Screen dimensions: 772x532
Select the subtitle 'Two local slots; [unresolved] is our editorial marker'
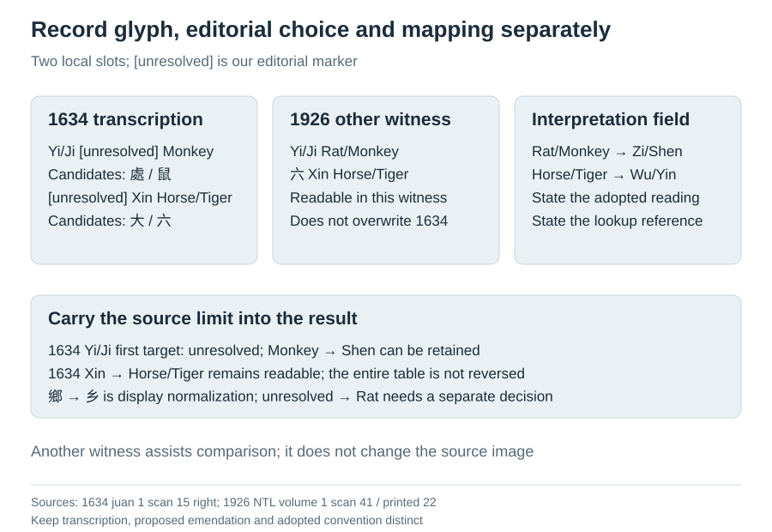pyautogui.click(x=194, y=62)
